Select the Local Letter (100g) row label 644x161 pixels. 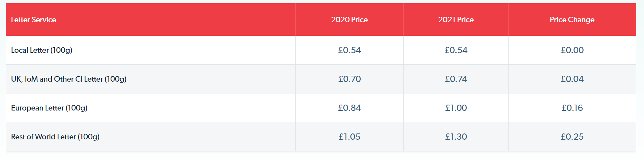42,50
